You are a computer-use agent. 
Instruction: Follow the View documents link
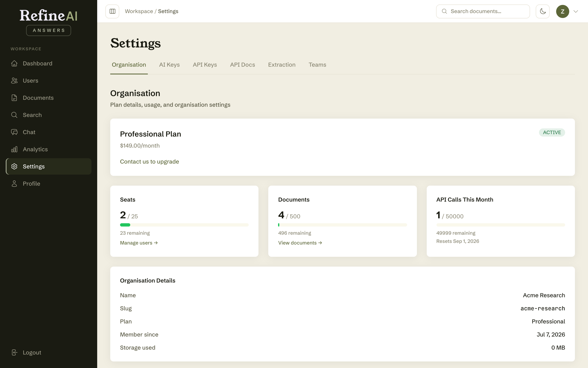pos(300,243)
